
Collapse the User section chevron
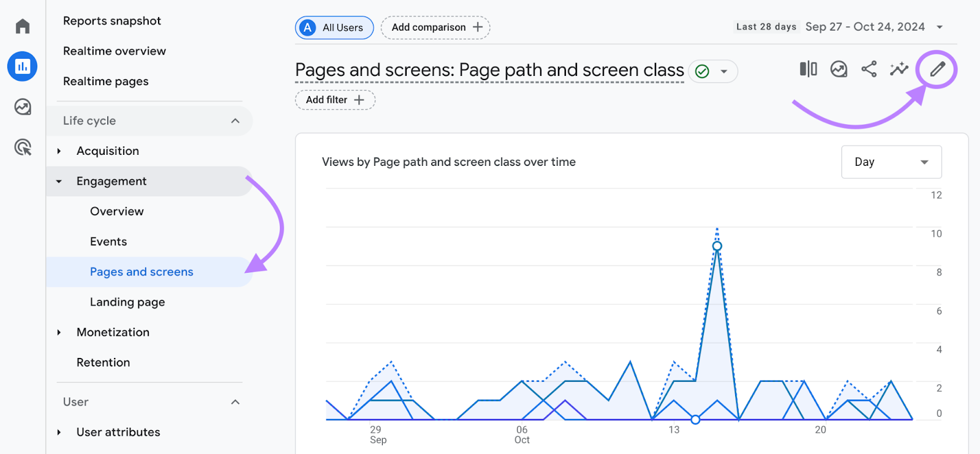point(235,402)
